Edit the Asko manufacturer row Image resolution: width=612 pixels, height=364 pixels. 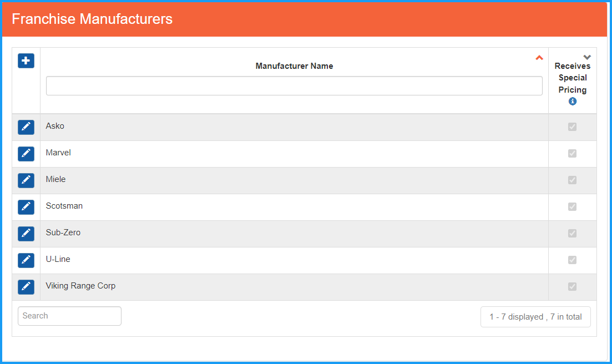tap(26, 127)
